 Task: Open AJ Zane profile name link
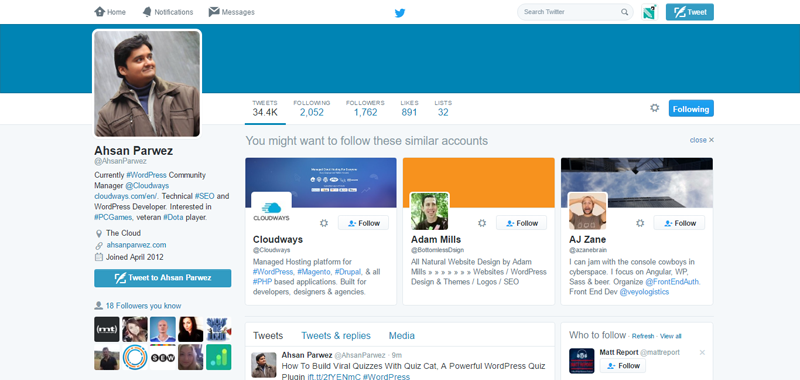click(x=588, y=239)
